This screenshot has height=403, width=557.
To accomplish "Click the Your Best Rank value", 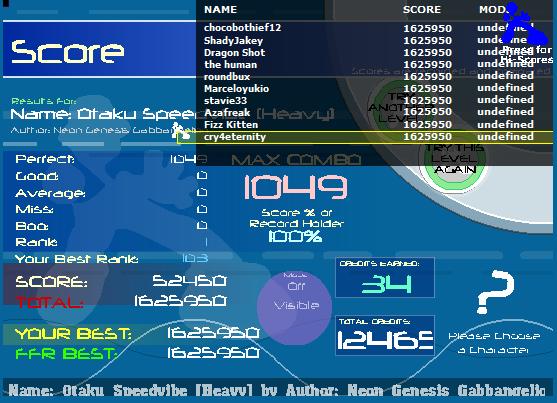I will pos(195,258).
